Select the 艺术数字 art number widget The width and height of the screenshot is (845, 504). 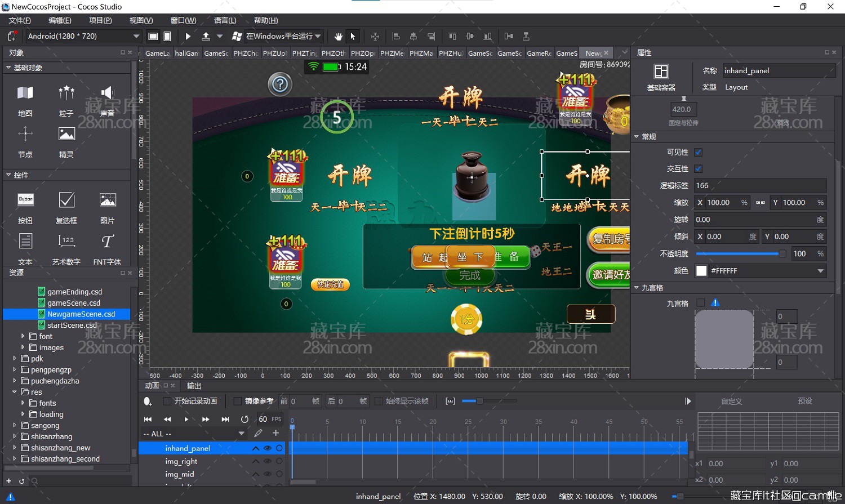pyautogui.click(x=66, y=248)
